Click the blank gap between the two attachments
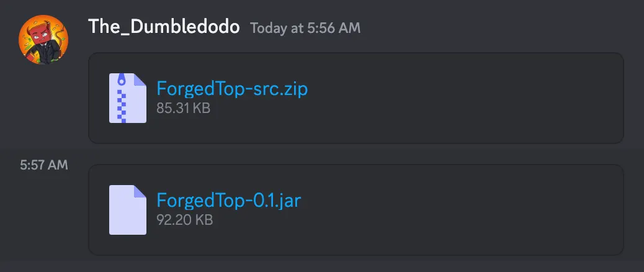Screen dimensions: 644x272 point(356,154)
